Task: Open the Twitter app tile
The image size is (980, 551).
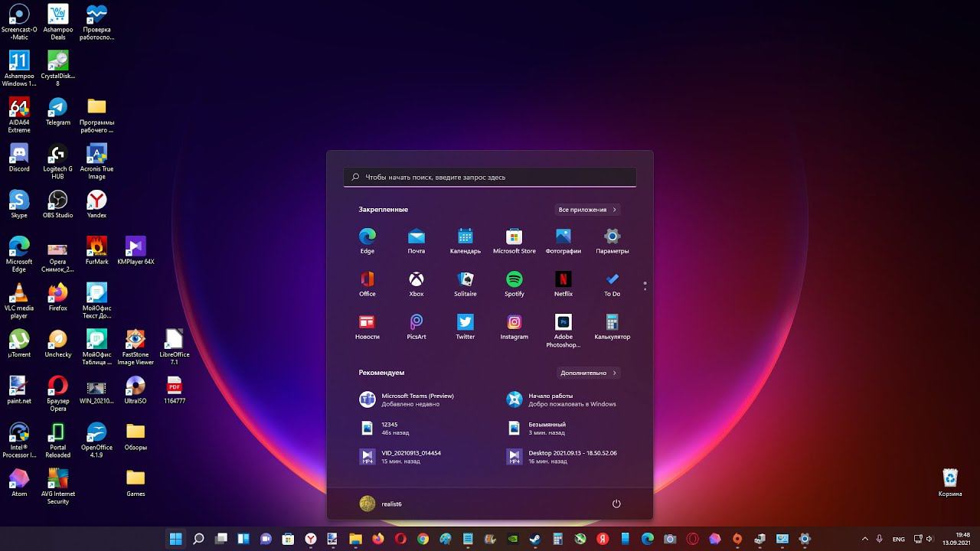Action: coord(465,327)
